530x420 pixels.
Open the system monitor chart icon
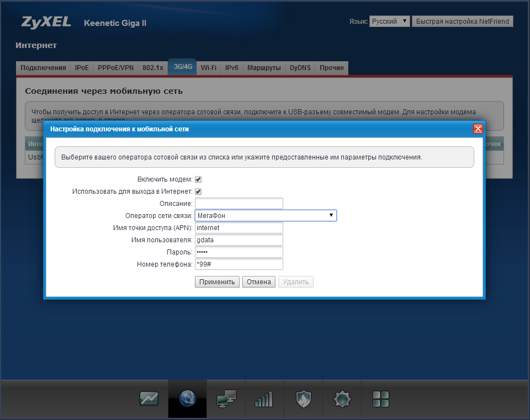[149, 398]
